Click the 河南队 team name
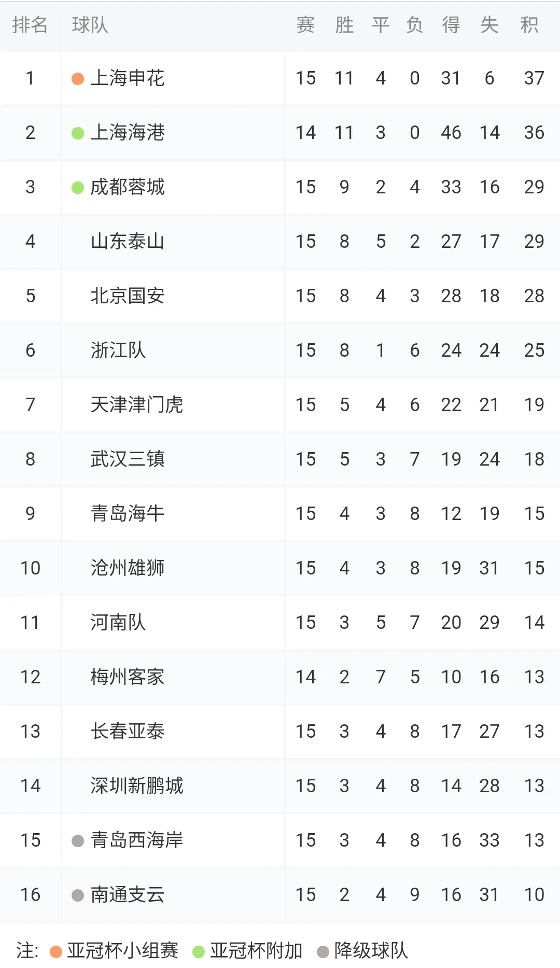560x968 pixels. 118,623
